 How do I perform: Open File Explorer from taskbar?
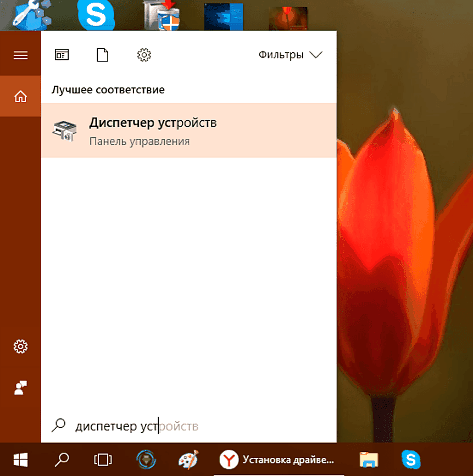pos(367,459)
